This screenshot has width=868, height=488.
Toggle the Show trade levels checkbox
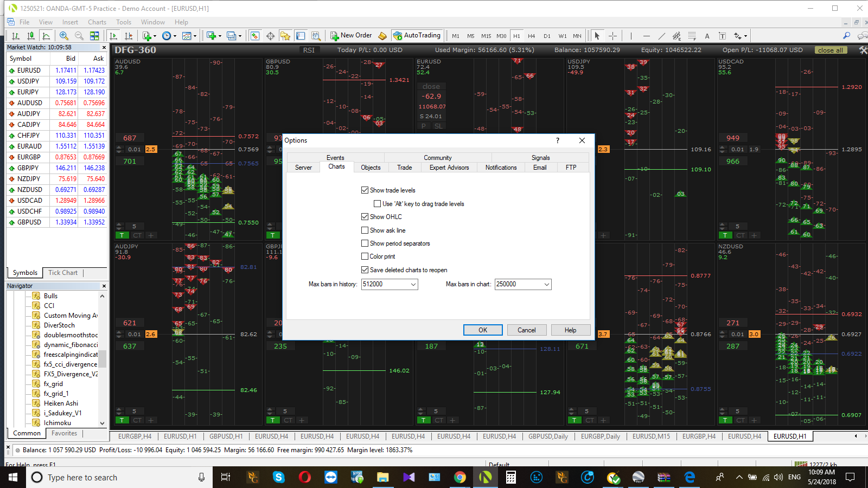click(x=365, y=190)
